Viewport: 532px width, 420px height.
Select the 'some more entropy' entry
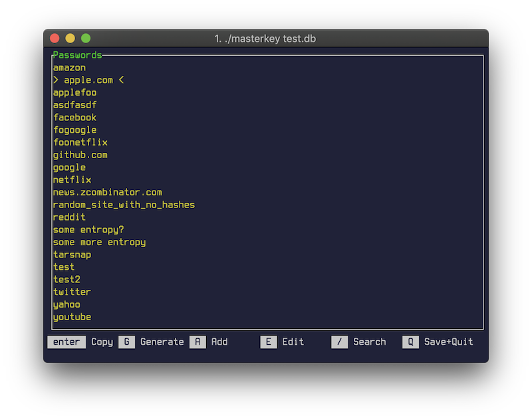coord(99,243)
